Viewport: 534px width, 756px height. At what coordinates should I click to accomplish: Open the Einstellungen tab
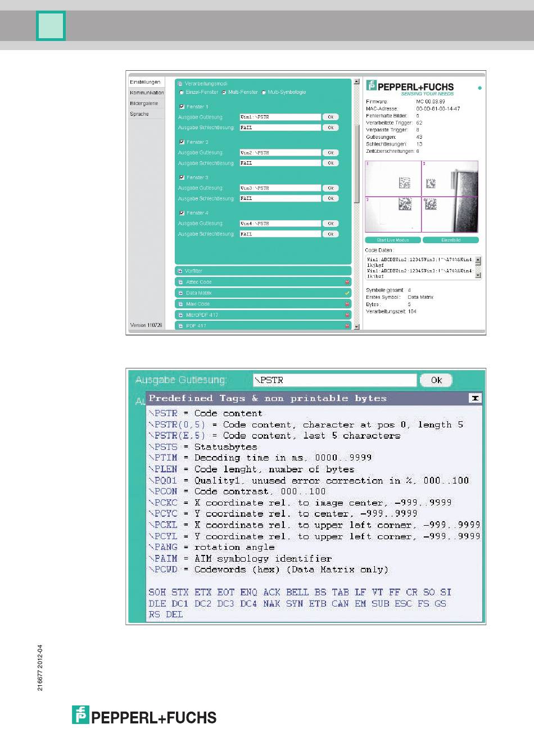click(x=146, y=82)
